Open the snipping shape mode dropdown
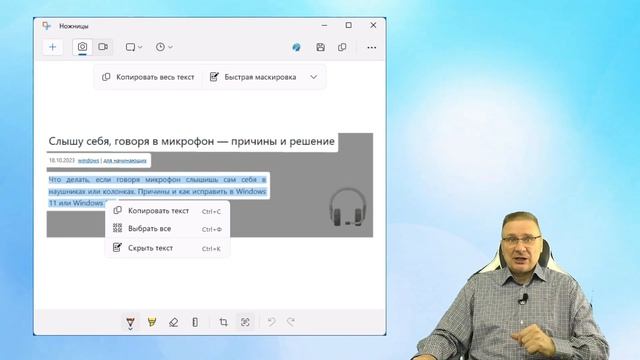 click(134, 47)
